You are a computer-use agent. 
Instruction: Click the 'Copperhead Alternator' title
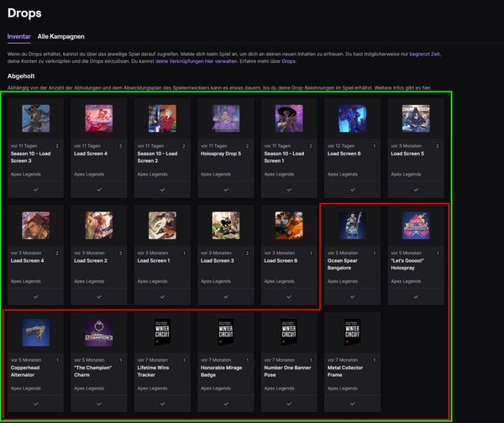(x=25, y=371)
